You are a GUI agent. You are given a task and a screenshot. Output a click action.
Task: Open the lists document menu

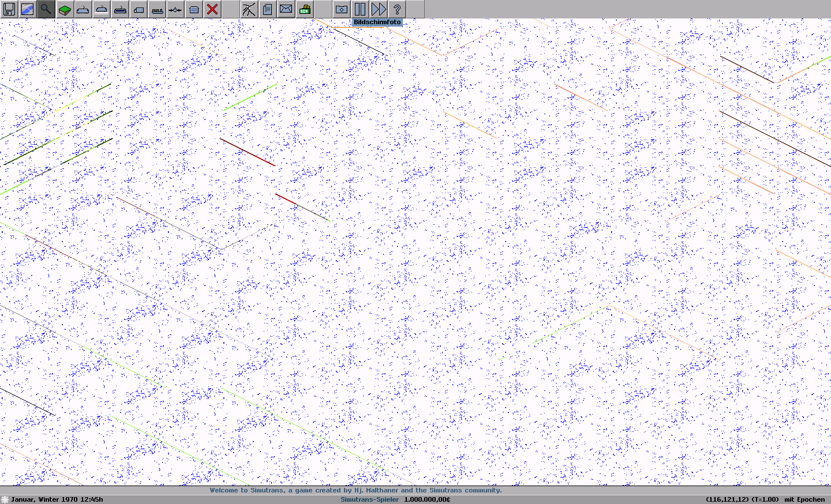point(268,9)
